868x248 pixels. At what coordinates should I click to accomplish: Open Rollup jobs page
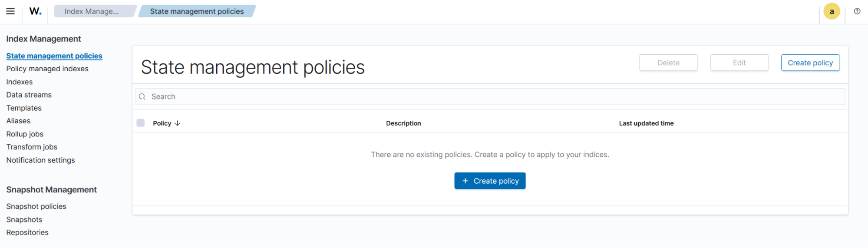25,134
